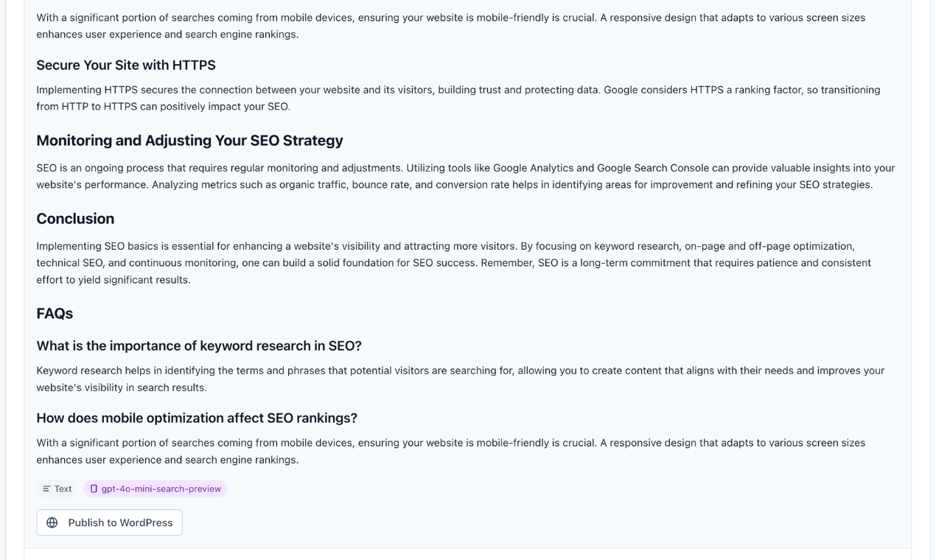
Task: Click the paragraph mentioning Google Search Console
Action: tap(464, 176)
